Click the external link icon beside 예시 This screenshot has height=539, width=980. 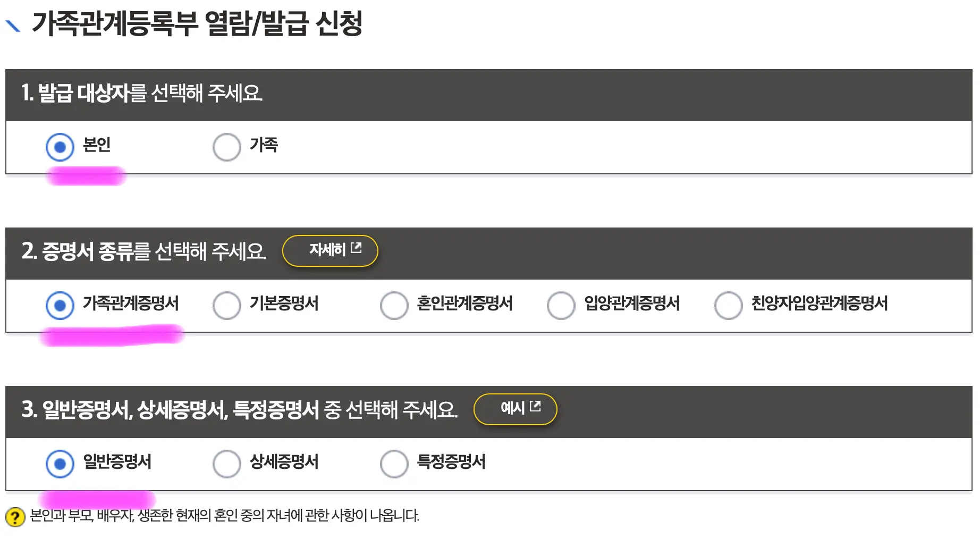(536, 407)
